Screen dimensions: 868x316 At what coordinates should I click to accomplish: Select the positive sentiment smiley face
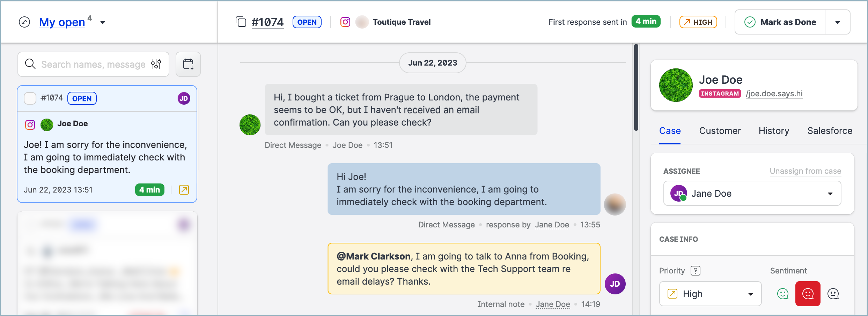783,294
